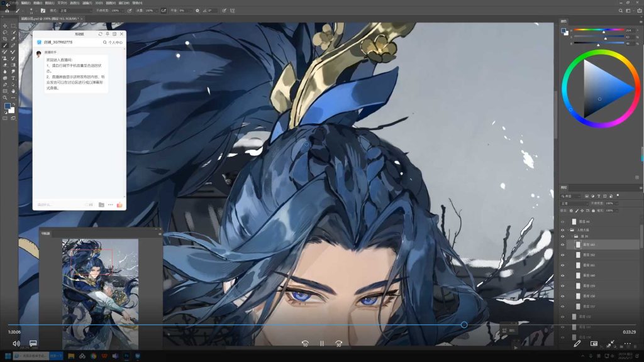Hide layer 图层 158

pyautogui.click(x=563, y=296)
